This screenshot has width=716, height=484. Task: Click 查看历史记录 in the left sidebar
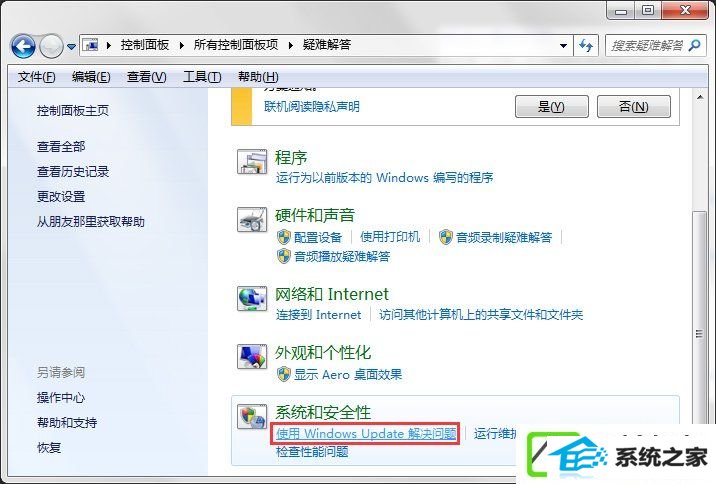point(73,172)
